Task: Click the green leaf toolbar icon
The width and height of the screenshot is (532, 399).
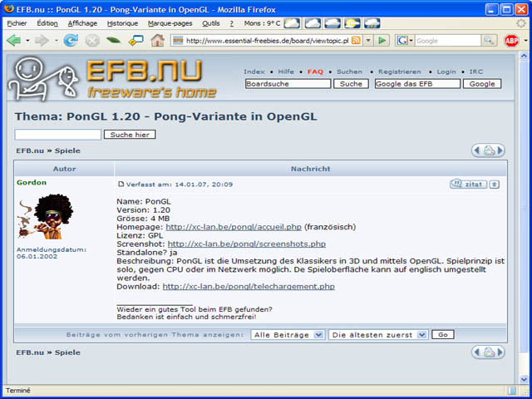Action: pyautogui.click(x=113, y=41)
